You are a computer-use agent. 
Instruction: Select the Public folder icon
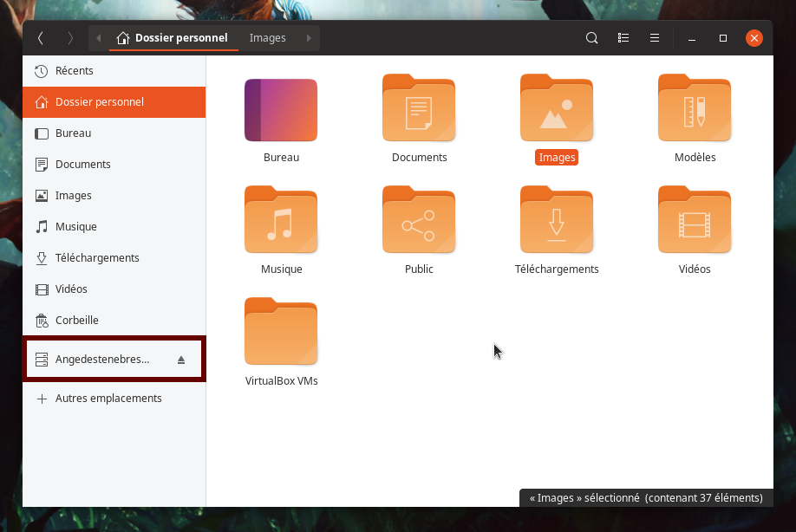[x=419, y=221]
